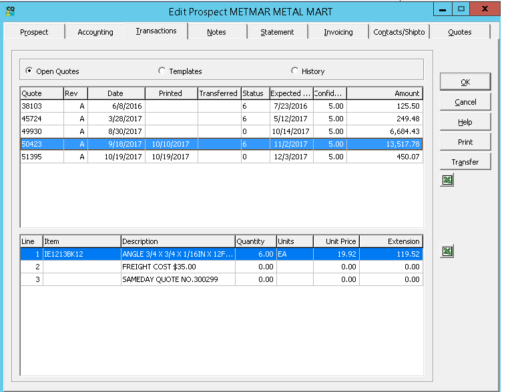This screenshot has height=392, width=532.
Task: Select the Templates radio button
Action: pyautogui.click(x=162, y=71)
